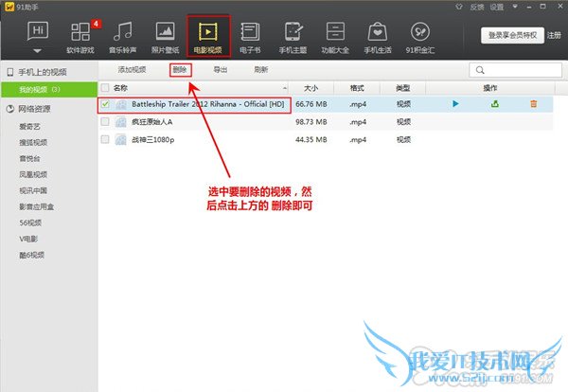Select 手机上的视频 sidebar heading
This screenshot has width=568, height=392.
point(43,72)
